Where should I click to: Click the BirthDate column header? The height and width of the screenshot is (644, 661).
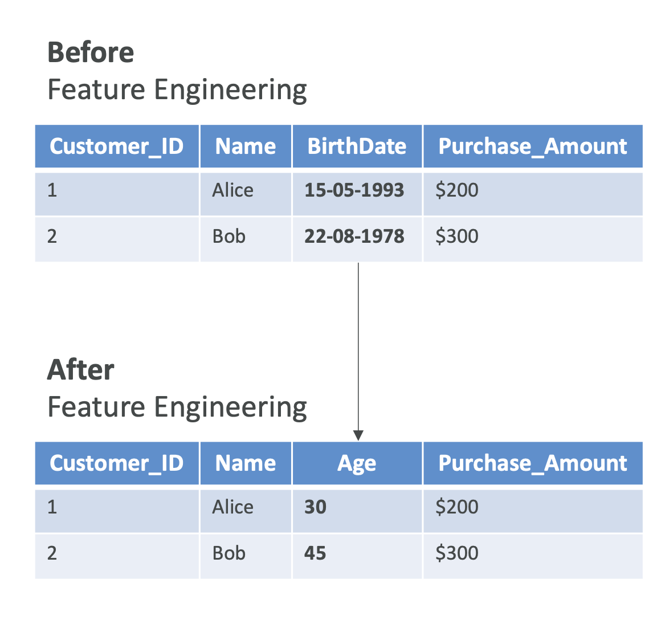point(357,146)
